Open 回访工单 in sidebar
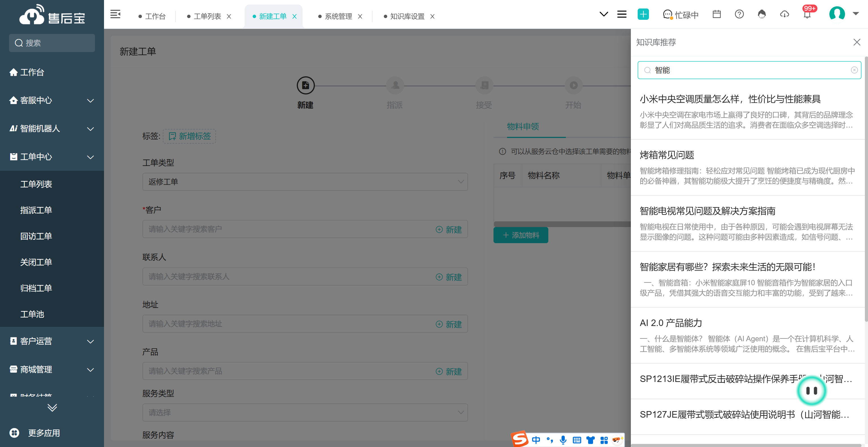868x447 pixels. click(x=36, y=236)
